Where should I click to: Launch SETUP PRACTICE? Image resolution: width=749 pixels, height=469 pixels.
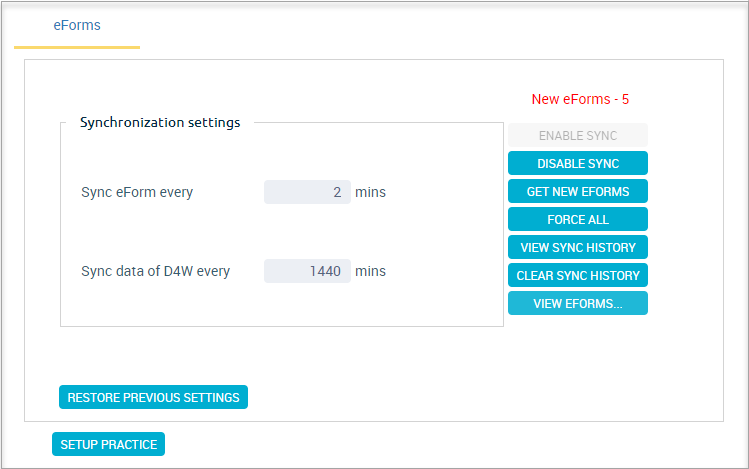(x=108, y=444)
